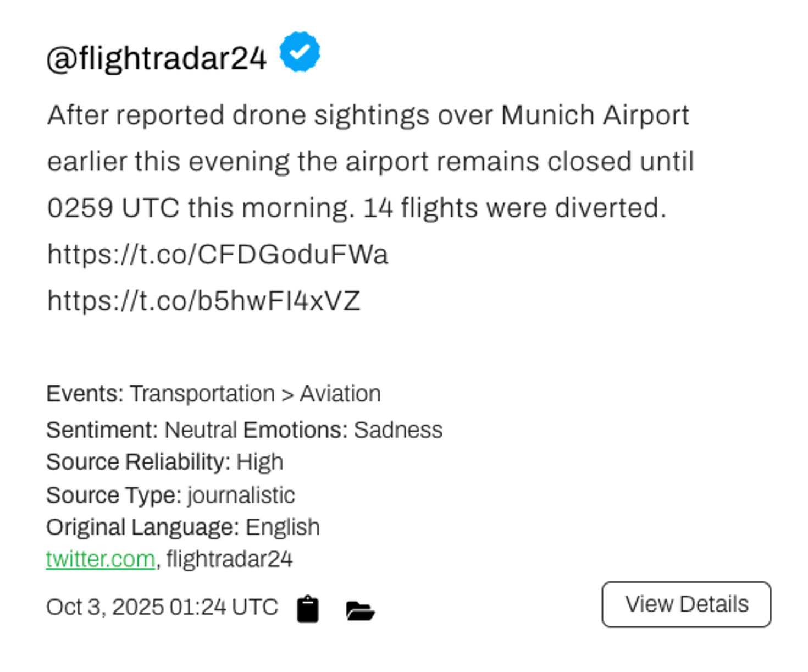Image resolution: width=808 pixels, height=672 pixels.
Task: Select the Aviation event subcategory
Action: coord(340,394)
